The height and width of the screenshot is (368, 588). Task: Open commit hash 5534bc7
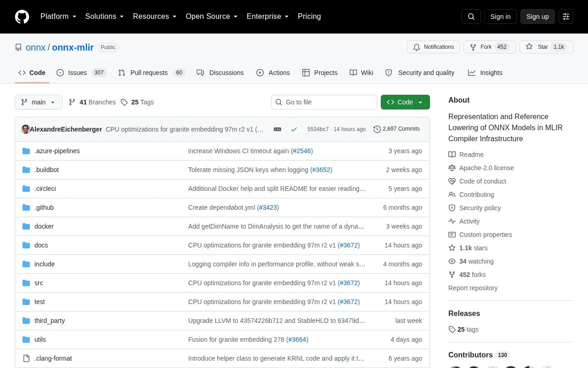point(318,129)
